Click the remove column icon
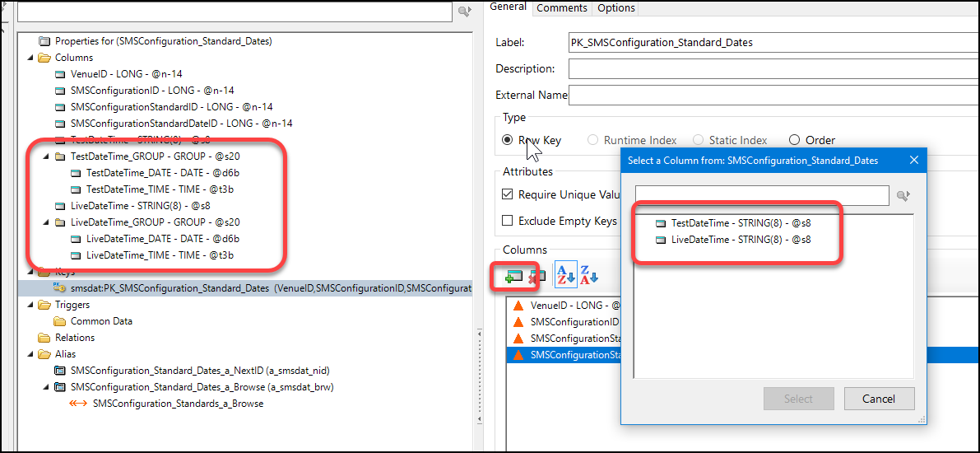The width and height of the screenshot is (980, 453). tap(537, 278)
